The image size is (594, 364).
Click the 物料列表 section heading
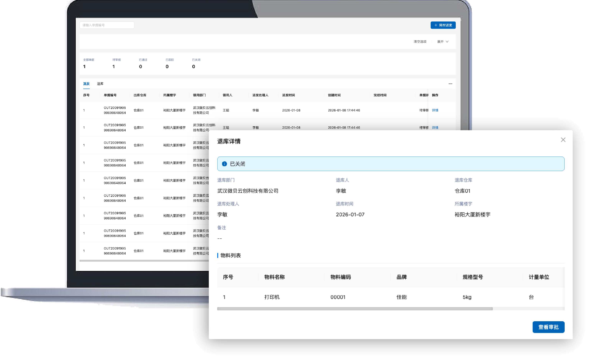[230, 255]
